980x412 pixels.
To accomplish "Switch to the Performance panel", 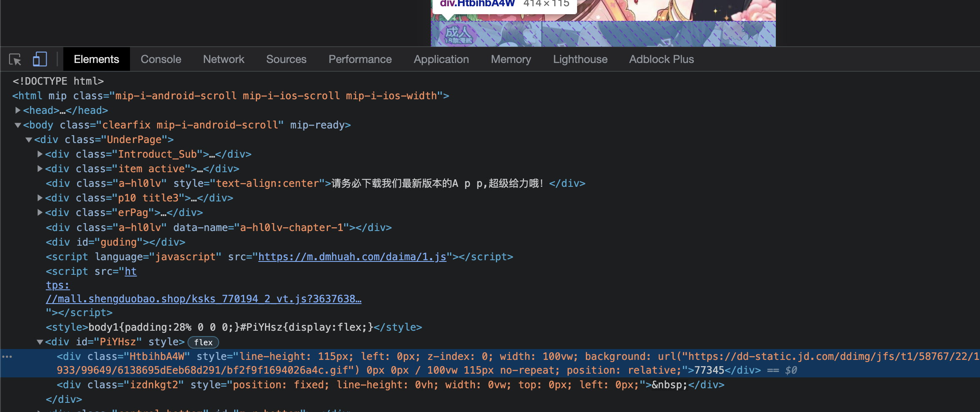I will pyautogui.click(x=360, y=59).
